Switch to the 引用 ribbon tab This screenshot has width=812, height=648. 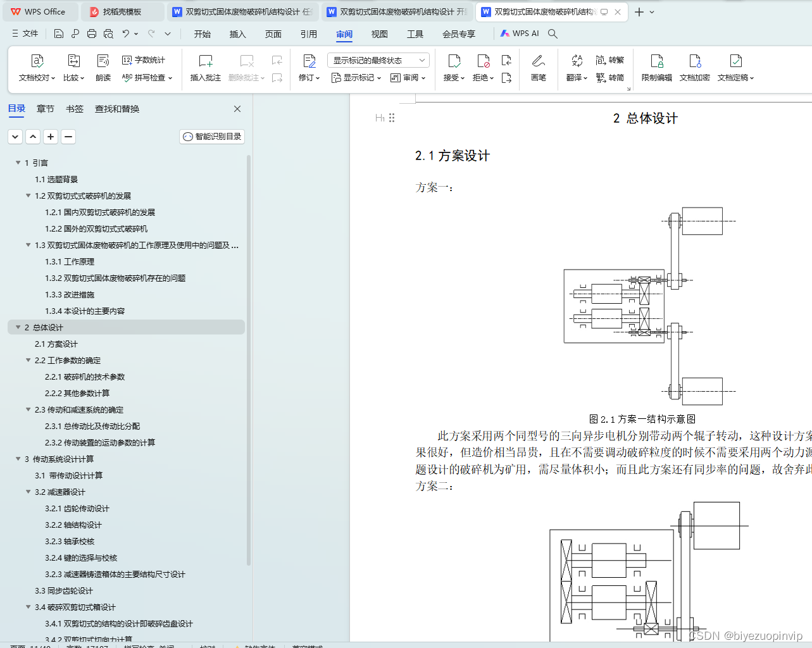click(x=309, y=34)
